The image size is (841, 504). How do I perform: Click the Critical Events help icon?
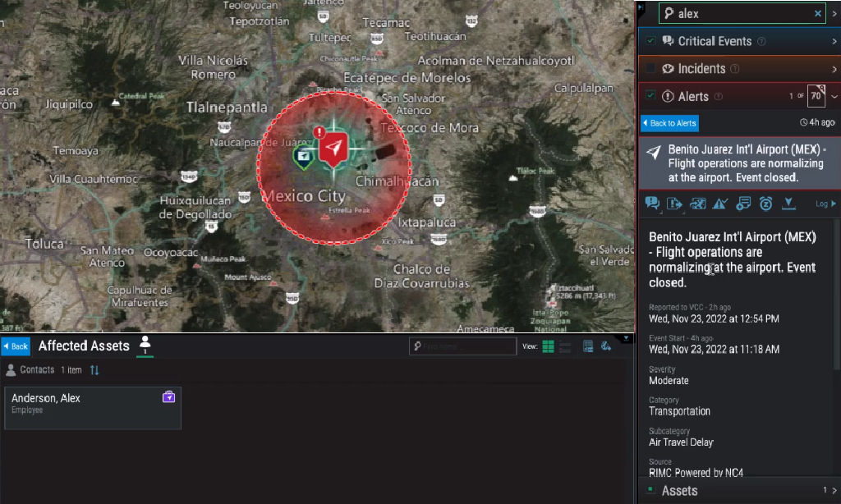click(761, 41)
